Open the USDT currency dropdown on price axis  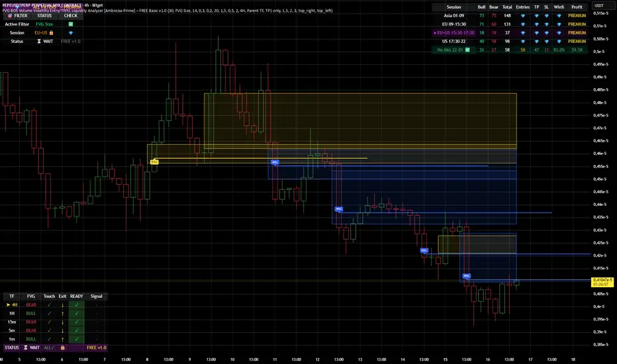599,5
